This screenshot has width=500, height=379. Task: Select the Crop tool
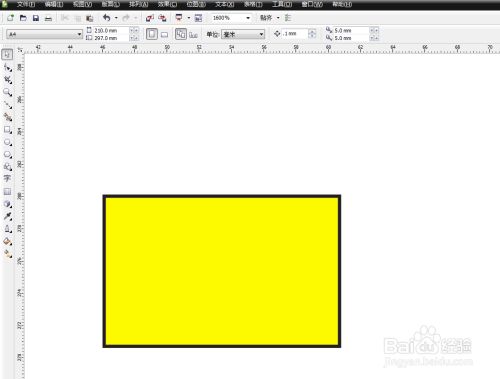(8, 80)
